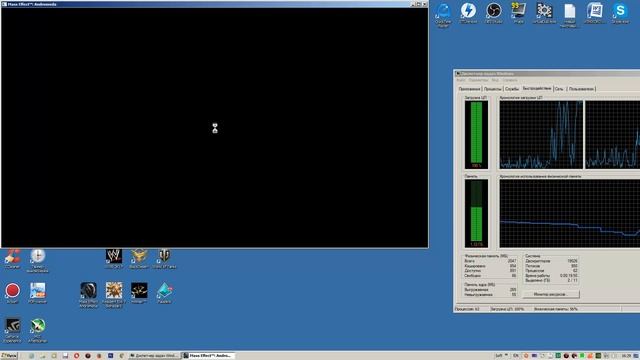Open the Word document on desktop
This screenshot has height=360, width=640.
click(595, 13)
